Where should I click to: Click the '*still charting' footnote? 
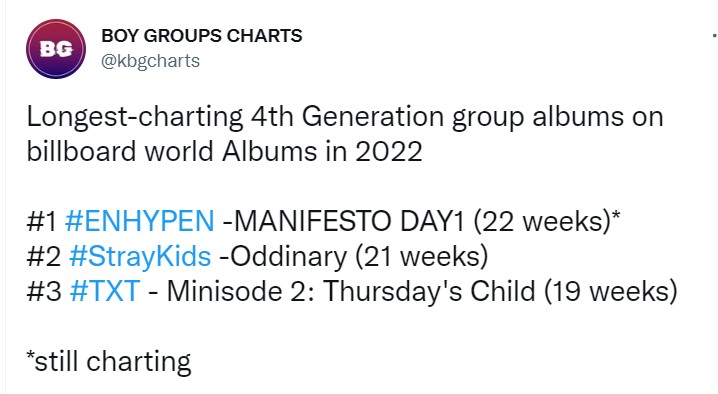[x=109, y=362]
